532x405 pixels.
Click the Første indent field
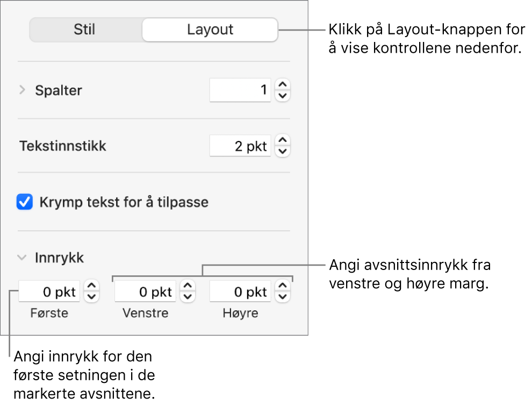pos(49,292)
